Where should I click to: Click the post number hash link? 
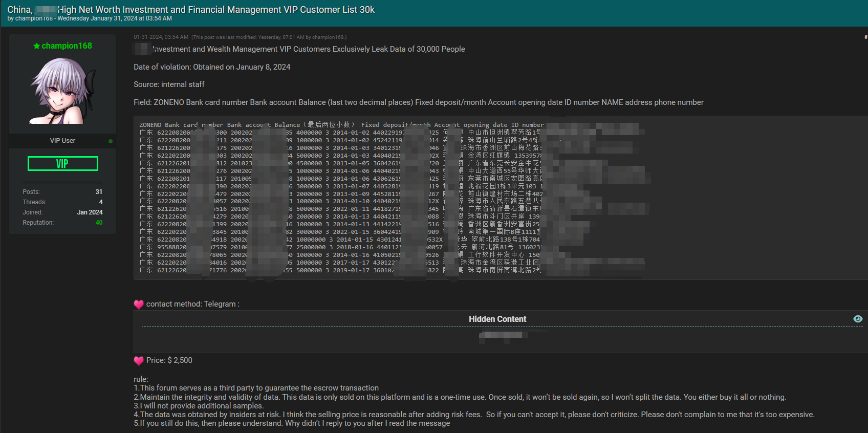pos(865,37)
